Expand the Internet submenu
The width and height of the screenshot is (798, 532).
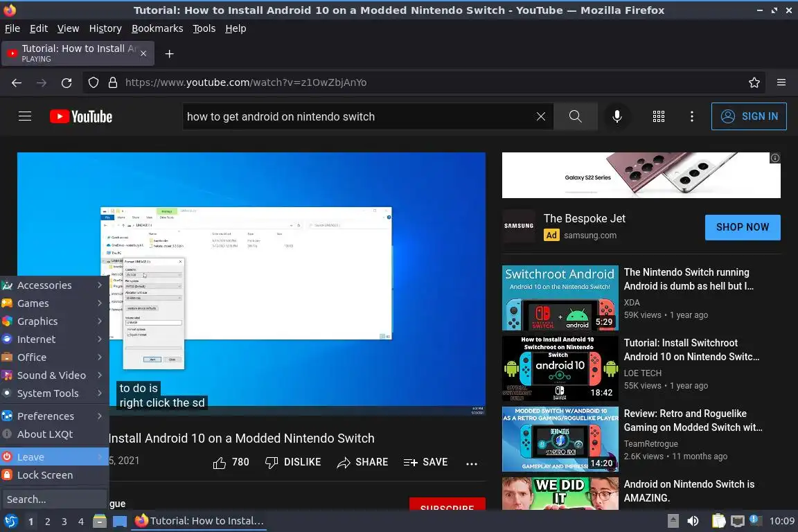tap(54, 339)
